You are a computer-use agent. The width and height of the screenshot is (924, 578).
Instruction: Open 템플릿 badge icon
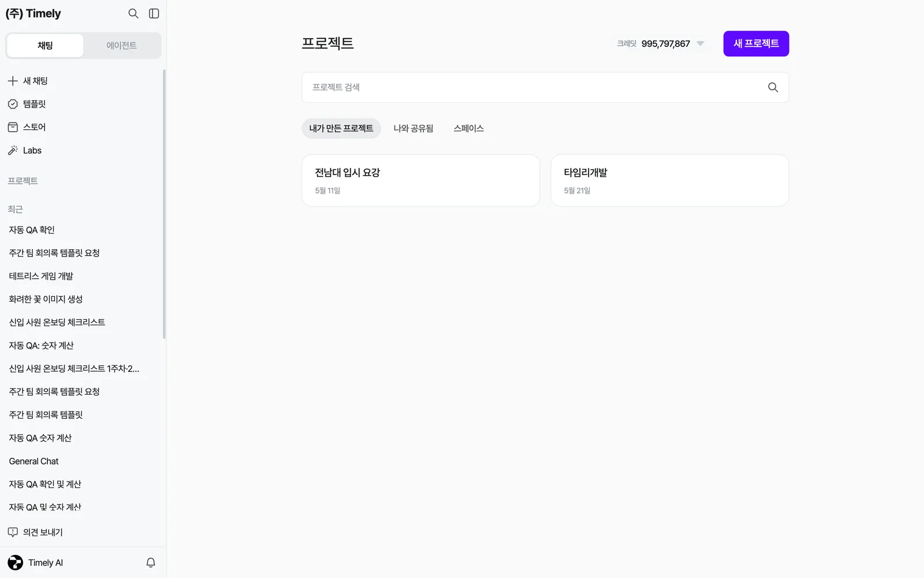13,104
